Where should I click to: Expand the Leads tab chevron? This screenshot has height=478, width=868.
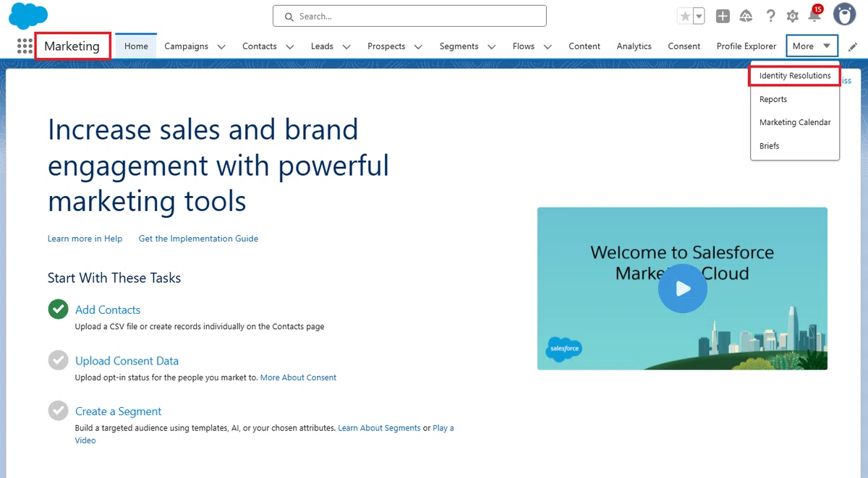pos(346,46)
